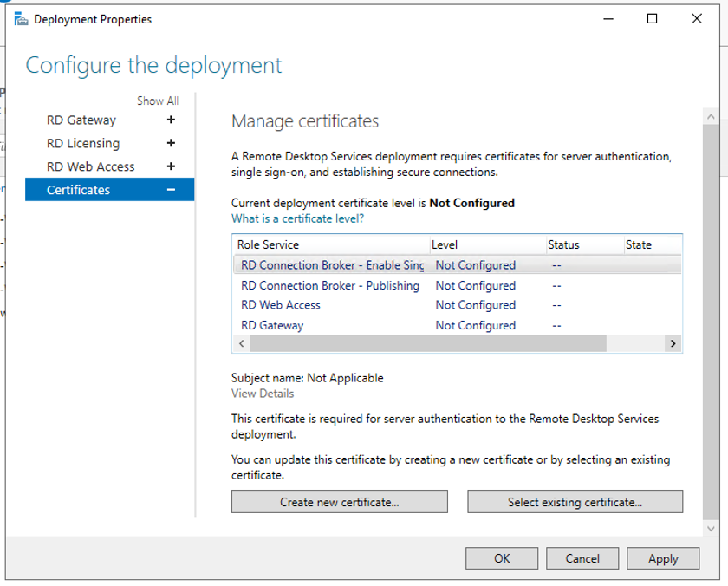Click the Show All link
Image resolution: width=728 pixels, height=586 pixels.
(x=158, y=101)
